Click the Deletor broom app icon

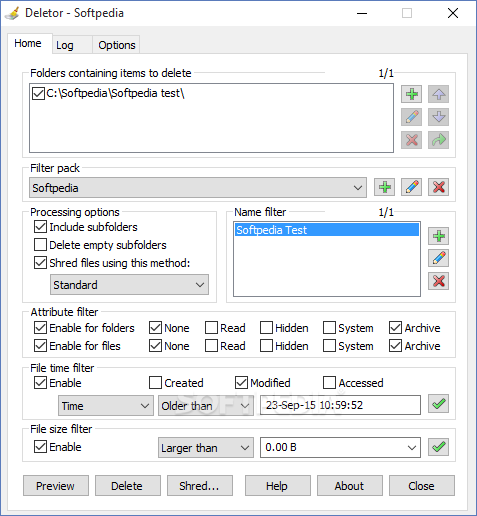pyautogui.click(x=13, y=13)
